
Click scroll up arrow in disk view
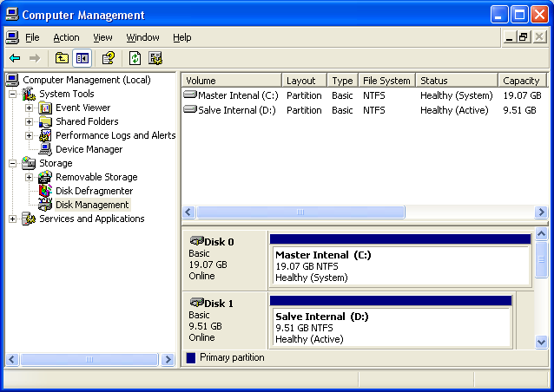pyautogui.click(x=541, y=233)
